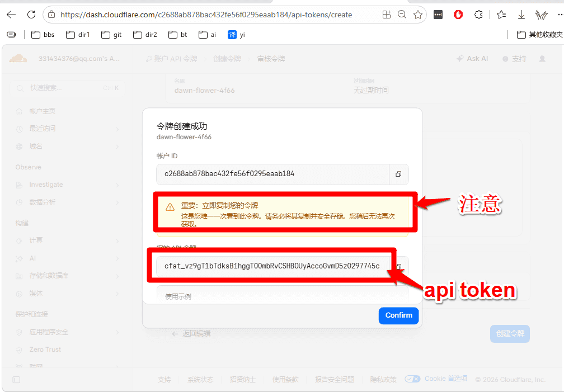Select the account ID text field
This screenshot has width=564, height=392.
coord(273,174)
